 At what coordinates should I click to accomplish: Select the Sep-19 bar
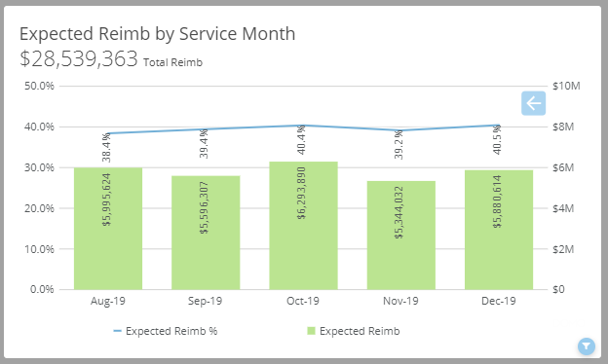(206, 233)
